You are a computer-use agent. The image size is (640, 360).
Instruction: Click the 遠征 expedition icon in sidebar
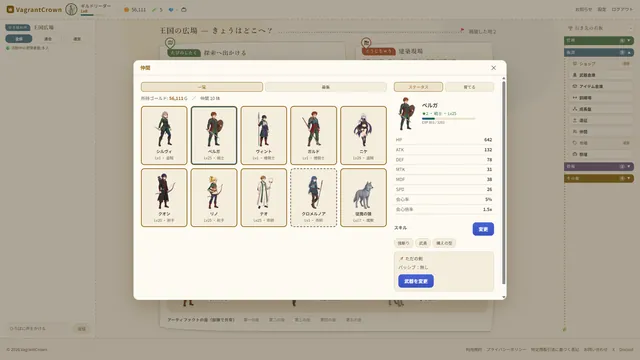click(x=575, y=120)
